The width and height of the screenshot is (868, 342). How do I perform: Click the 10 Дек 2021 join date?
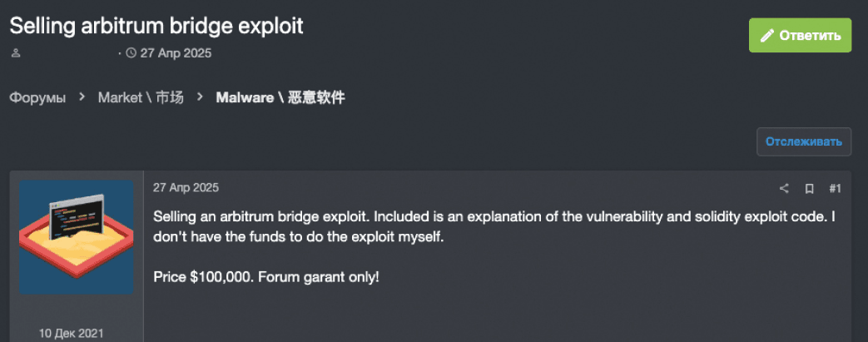pyautogui.click(x=72, y=333)
